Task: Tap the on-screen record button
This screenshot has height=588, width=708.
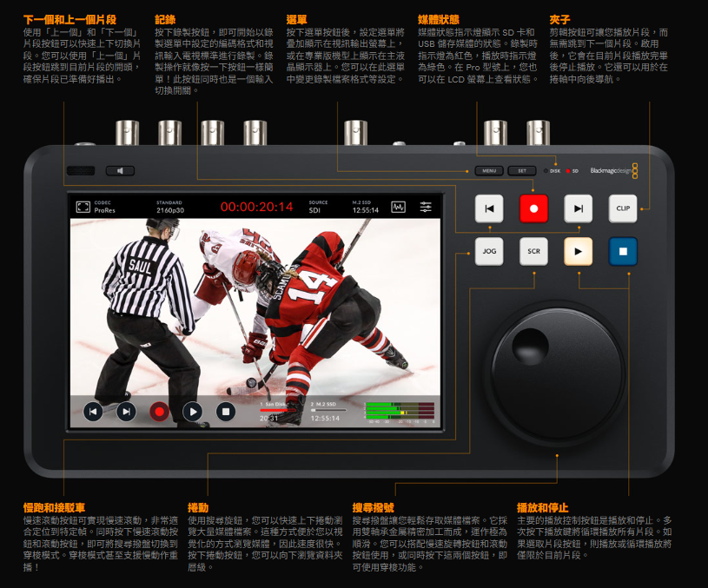Action: click(159, 412)
